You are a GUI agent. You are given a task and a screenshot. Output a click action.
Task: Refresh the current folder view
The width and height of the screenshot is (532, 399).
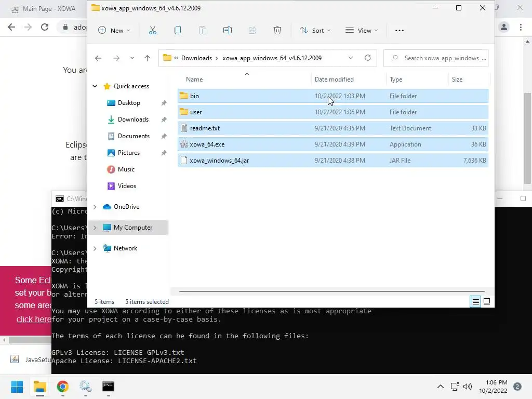[368, 58]
